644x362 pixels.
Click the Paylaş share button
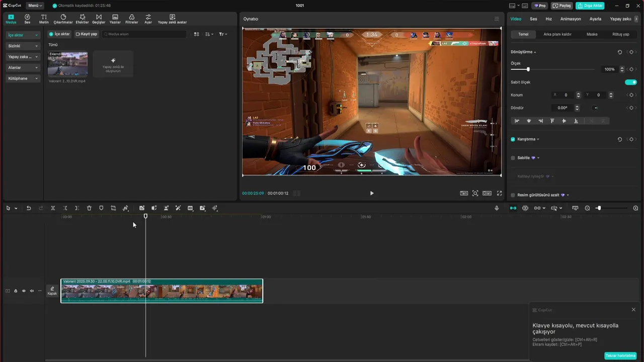[562, 6]
